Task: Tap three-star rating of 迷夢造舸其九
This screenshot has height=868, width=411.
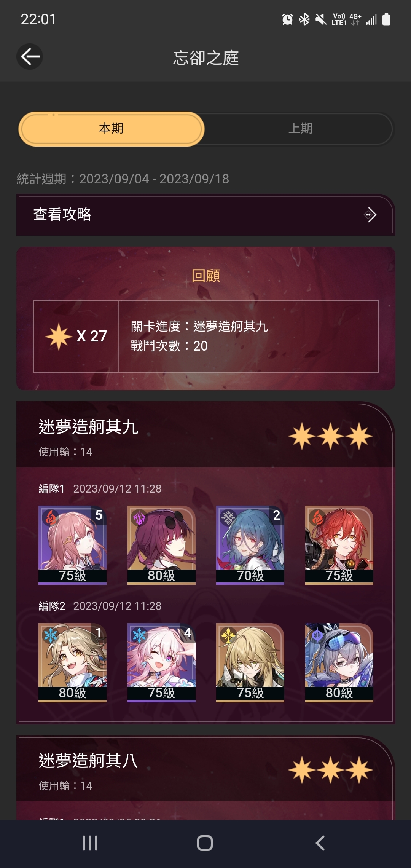Action: 330,436
